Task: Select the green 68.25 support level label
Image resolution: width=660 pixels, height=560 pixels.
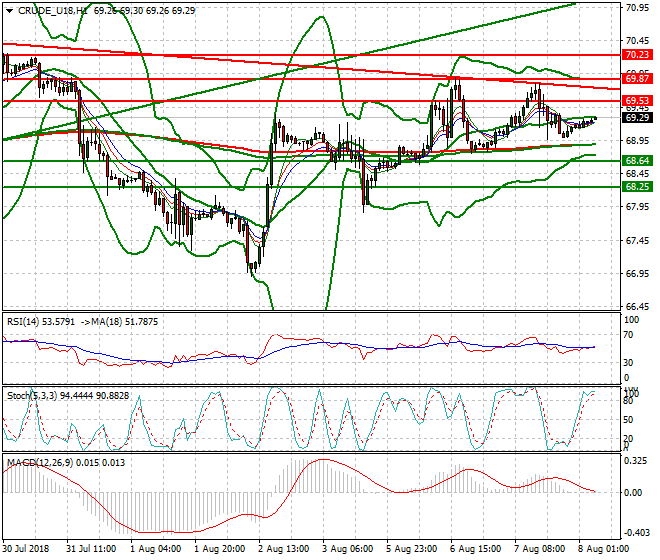Action: click(637, 187)
